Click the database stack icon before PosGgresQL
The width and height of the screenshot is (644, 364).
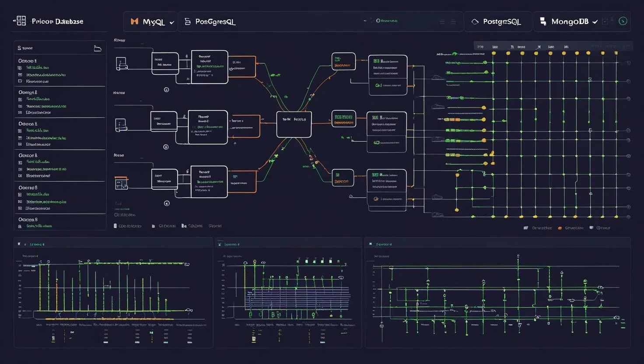coord(188,21)
